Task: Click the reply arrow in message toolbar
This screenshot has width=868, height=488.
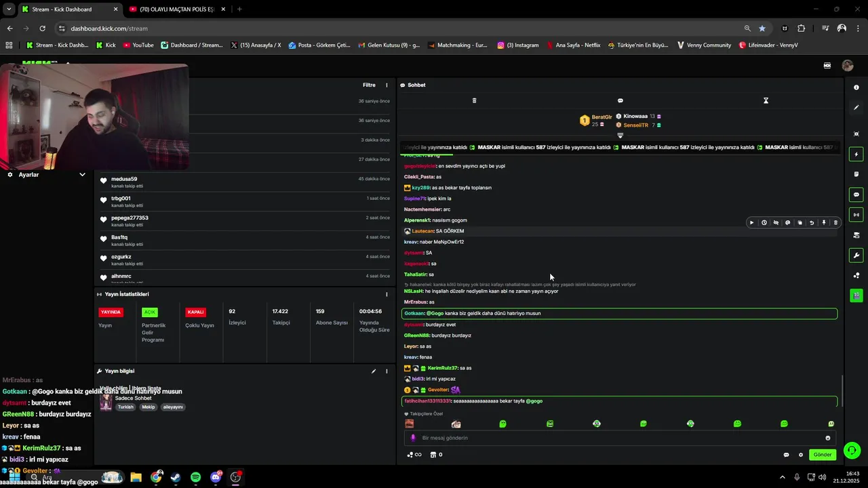Action: point(812,222)
